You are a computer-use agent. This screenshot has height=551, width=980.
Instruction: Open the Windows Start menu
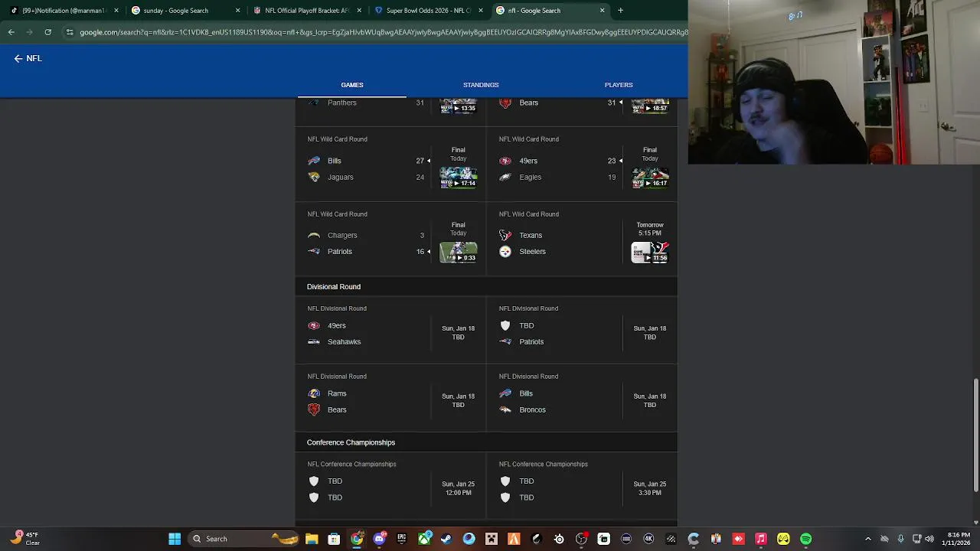(x=175, y=539)
